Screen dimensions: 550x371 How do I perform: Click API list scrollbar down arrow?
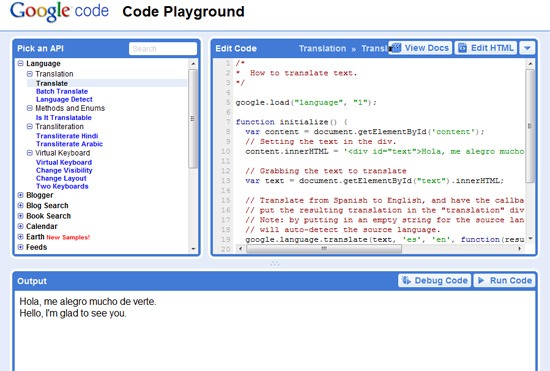click(x=193, y=249)
